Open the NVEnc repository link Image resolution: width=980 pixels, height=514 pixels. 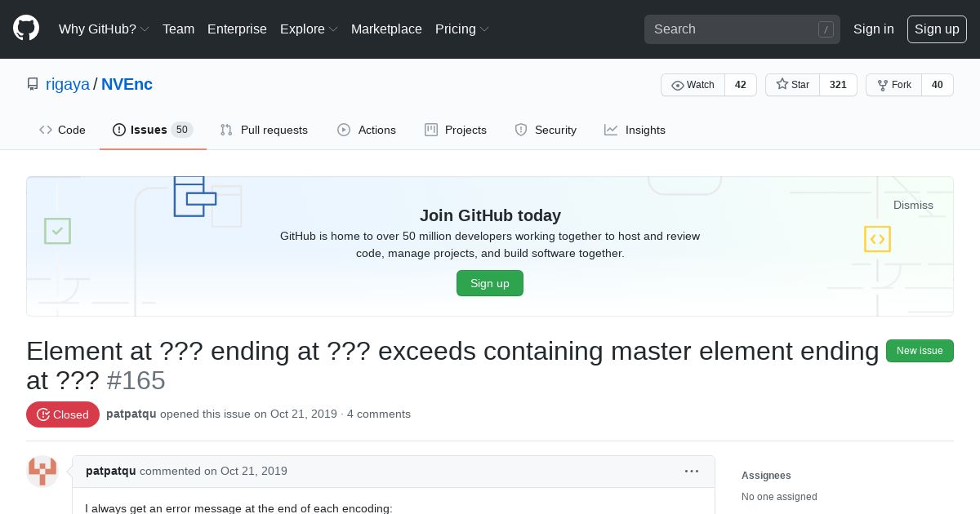tap(127, 84)
